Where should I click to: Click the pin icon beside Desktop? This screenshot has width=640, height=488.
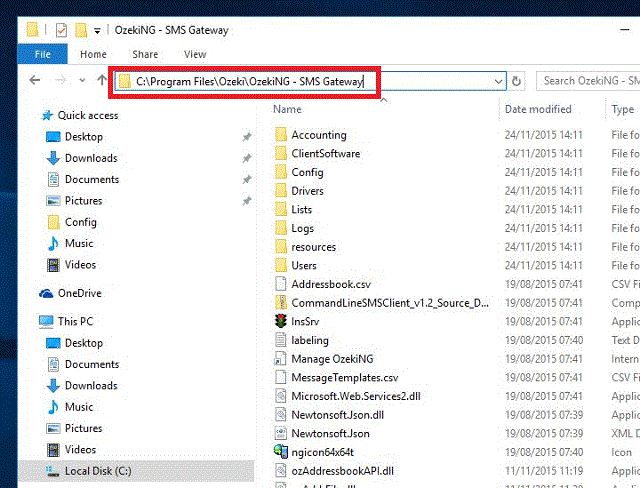tap(247, 137)
